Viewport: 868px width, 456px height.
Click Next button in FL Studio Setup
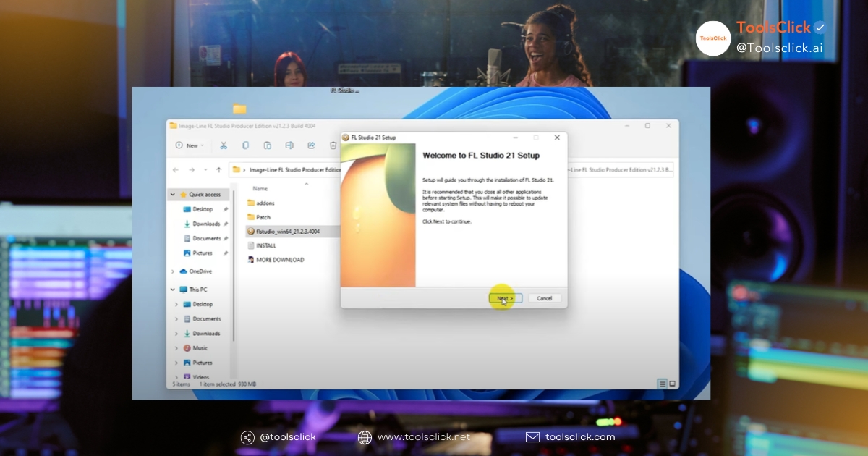[x=505, y=298]
